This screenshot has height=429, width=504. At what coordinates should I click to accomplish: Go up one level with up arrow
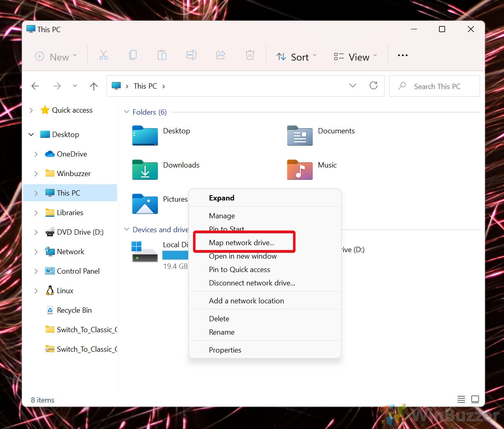94,86
